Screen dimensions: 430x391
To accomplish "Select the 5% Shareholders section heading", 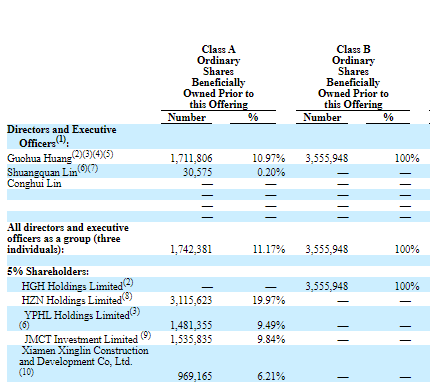I will (x=48, y=271).
